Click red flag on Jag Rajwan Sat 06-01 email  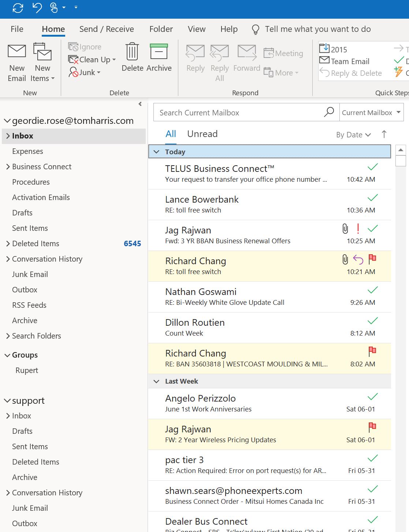[372, 427]
